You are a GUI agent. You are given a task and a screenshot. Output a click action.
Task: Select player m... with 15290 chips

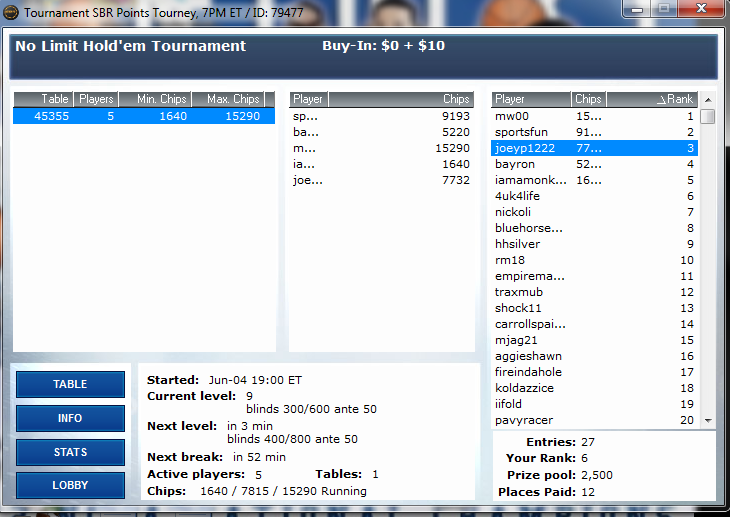pos(381,148)
